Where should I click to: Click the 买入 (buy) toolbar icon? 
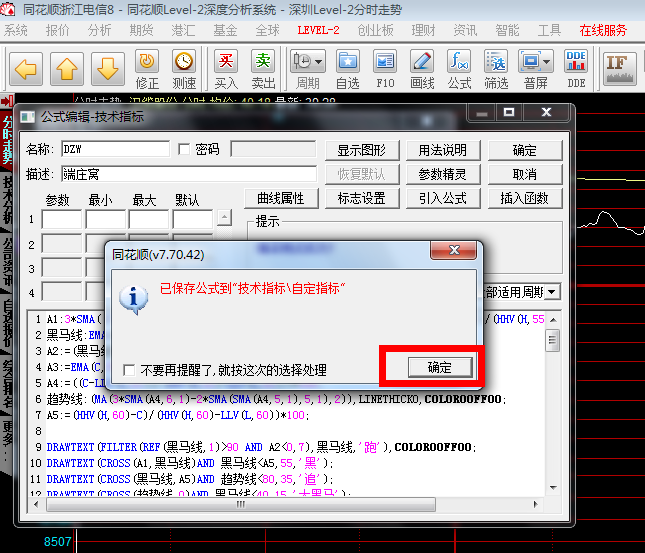pyautogui.click(x=227, y=68)
